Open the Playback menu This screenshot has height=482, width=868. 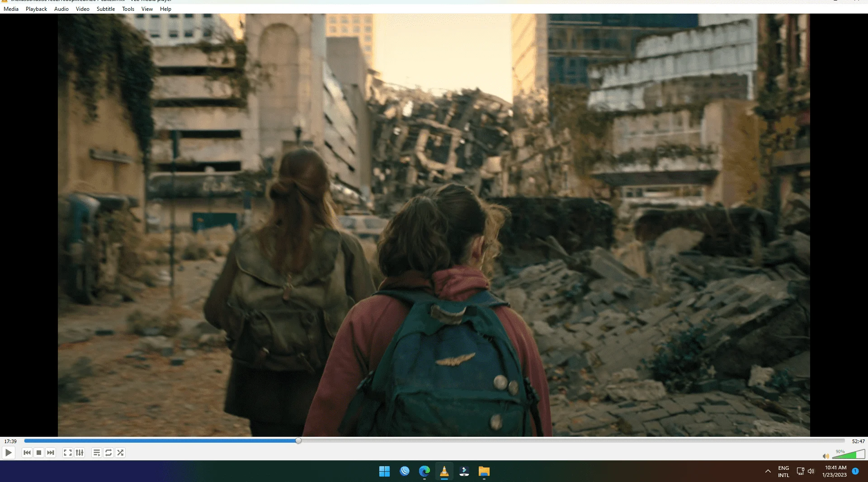[36, 9]
